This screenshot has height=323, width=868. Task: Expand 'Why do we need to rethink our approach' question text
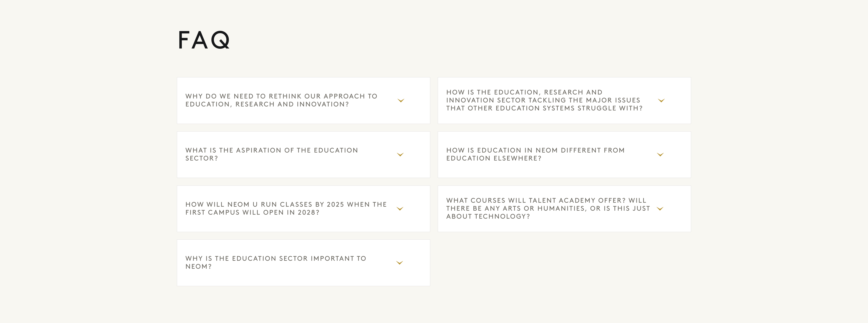(x=281, y=100)
